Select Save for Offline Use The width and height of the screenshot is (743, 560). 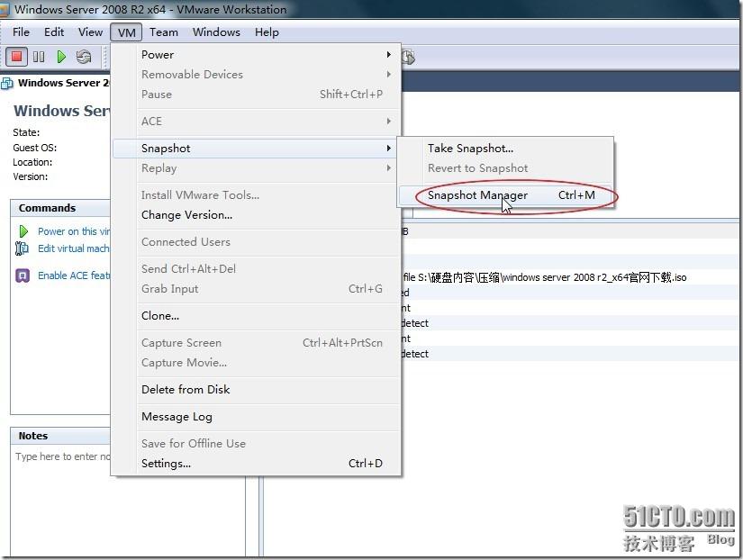(257, 444)
